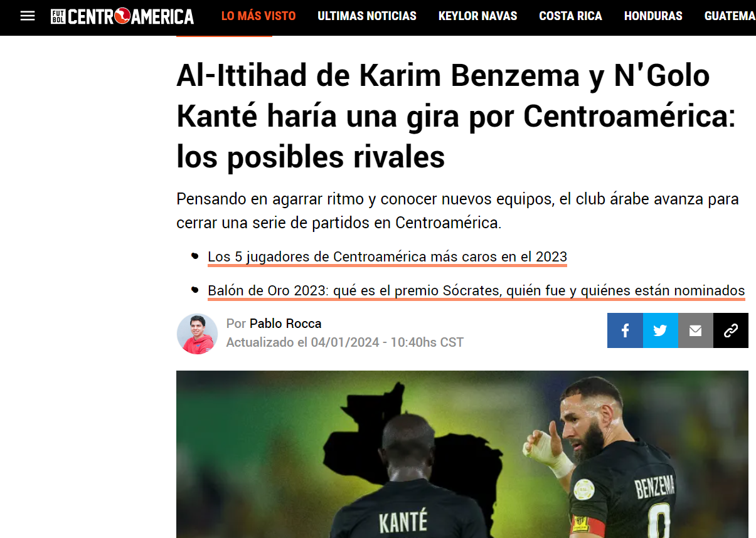The image size is (756, 538).
Task: Click the Futbol Centroamerica logo
Action: [x=122, y=16]
